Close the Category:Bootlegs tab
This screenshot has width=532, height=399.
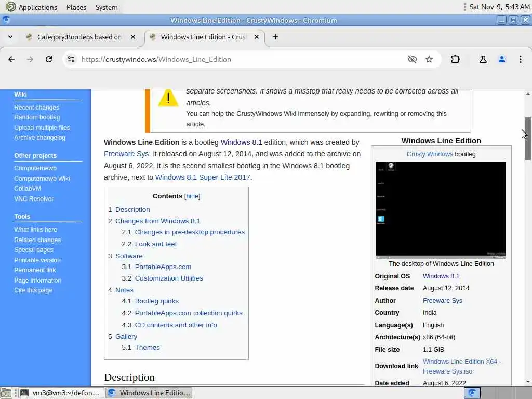tap(133, 37)
